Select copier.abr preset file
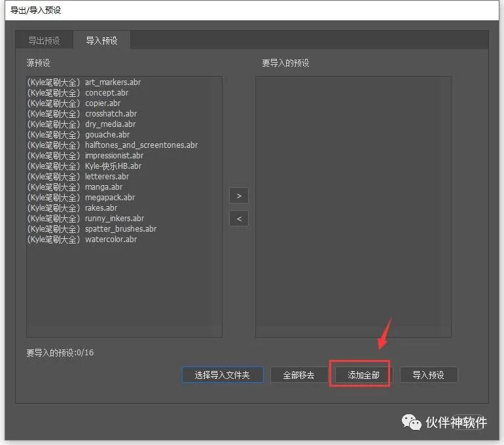 [74, 103]
